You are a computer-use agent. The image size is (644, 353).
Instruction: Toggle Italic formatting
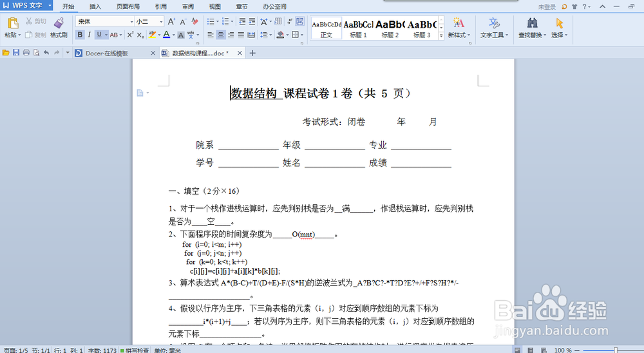pos(89,35)
